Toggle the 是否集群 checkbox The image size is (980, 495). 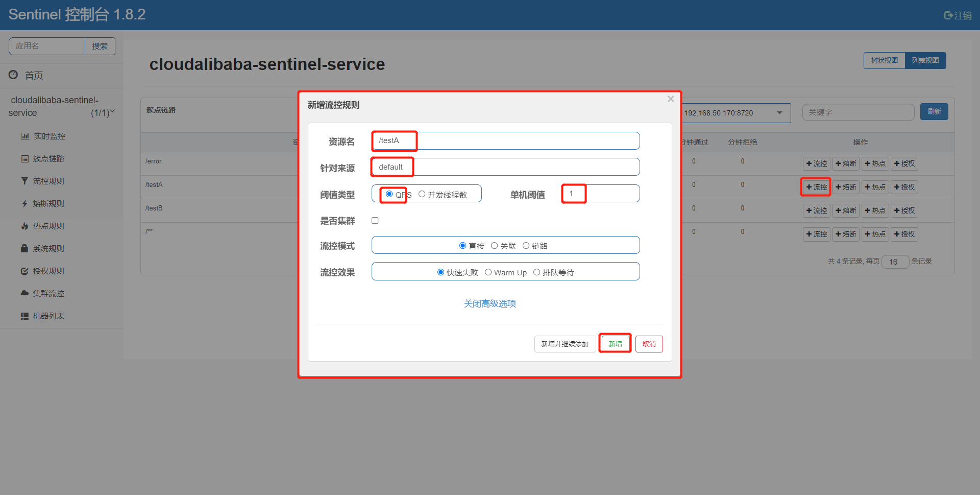pyautogui.click(x=375, y=221)
